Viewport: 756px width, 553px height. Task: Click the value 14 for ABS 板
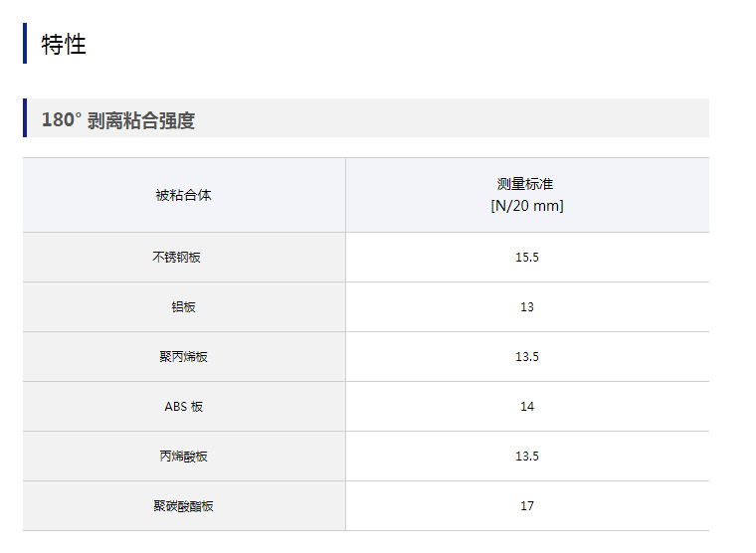(527, 406)
